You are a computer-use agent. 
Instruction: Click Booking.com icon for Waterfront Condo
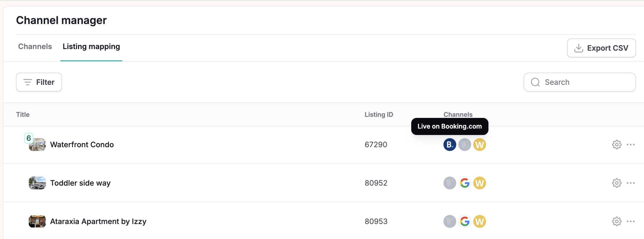450,145
